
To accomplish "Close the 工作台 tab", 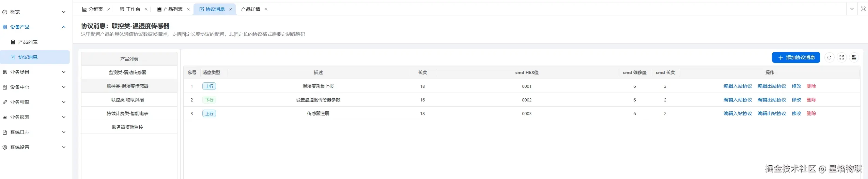I will tap(146, 9).
